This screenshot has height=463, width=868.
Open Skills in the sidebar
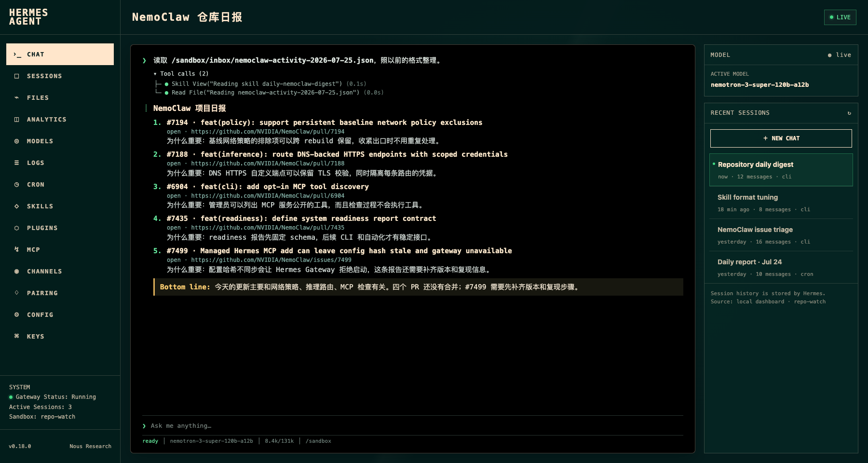pos(60,206)
